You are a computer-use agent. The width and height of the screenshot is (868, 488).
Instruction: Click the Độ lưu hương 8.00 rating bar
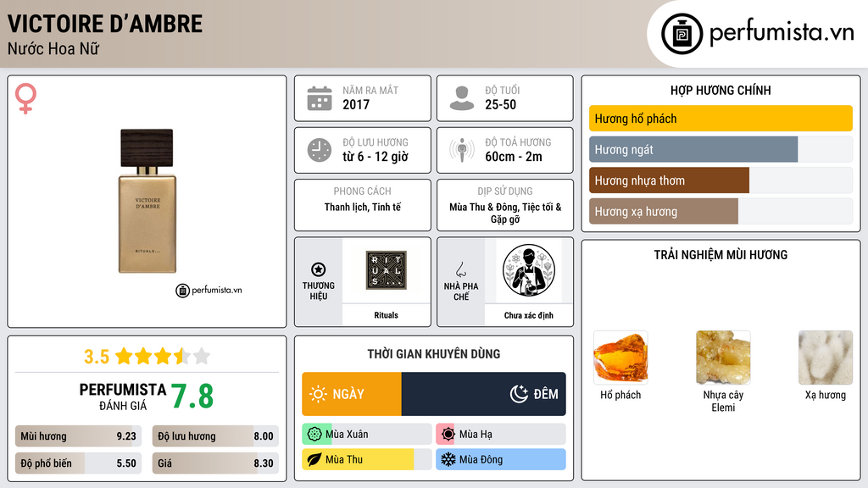(215, 436)
